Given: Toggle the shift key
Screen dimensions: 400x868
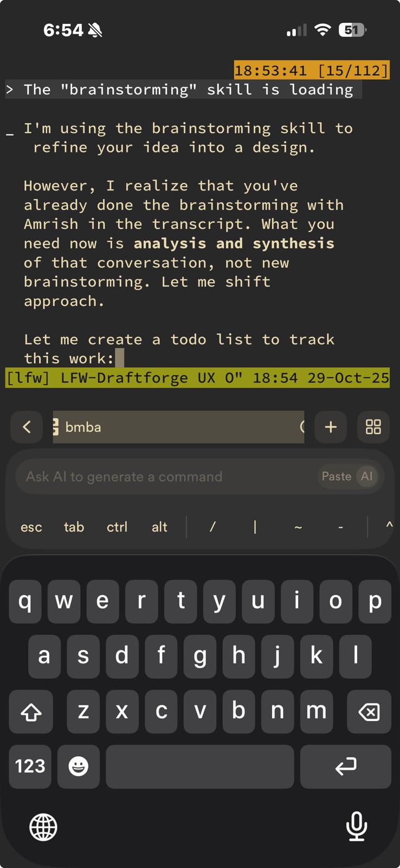Looking at the screenshot, I should point(31,712).
